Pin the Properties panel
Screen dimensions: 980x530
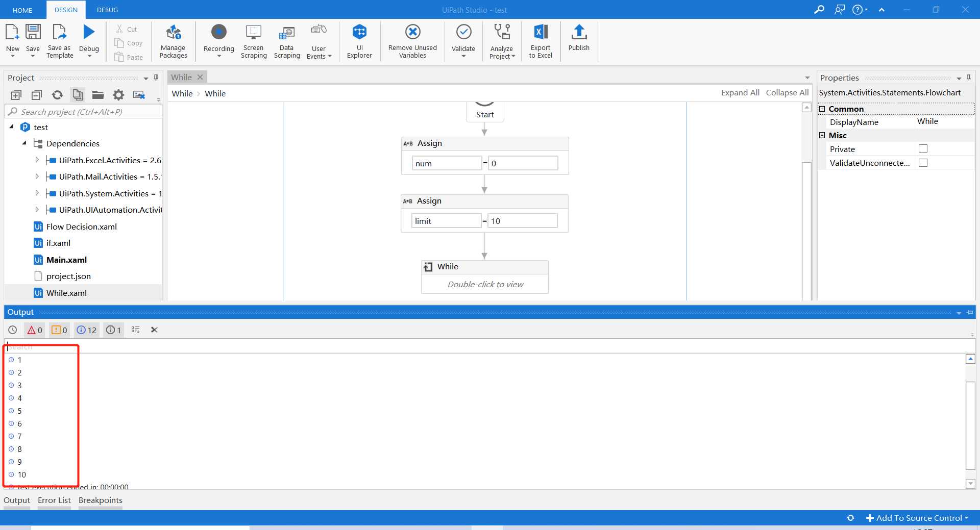pos(969,78)
